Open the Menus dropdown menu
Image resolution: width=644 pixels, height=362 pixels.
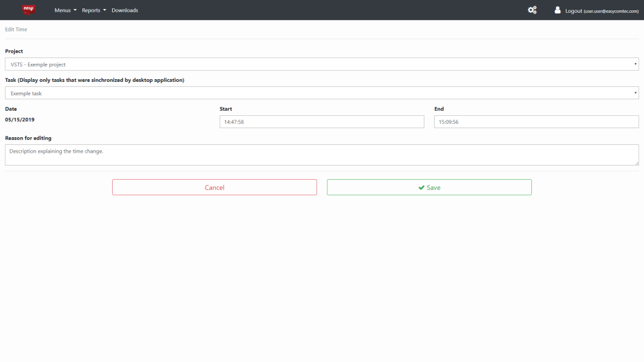click(x=65, y=10)
